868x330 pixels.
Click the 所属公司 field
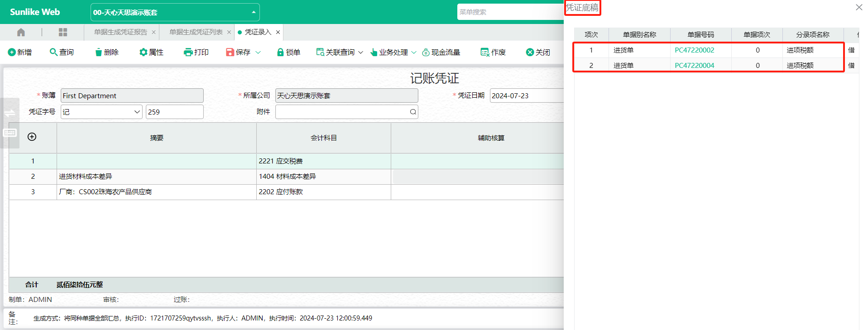(x=346, y=96)
